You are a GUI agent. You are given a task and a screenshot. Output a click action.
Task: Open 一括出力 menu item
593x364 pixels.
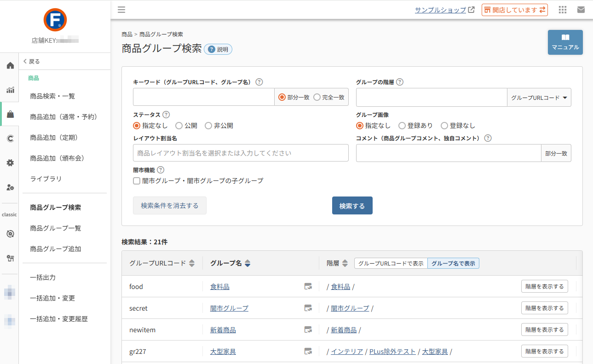point(43,277)
